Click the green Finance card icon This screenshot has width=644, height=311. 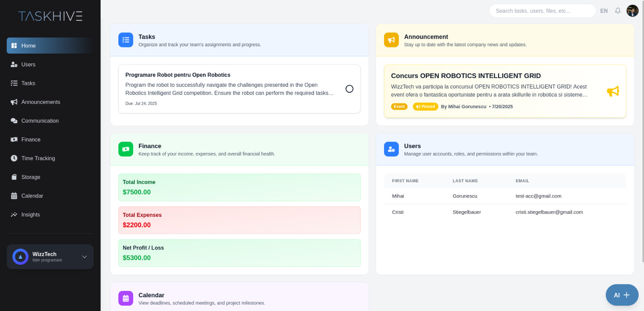pyautogui.click(x=126, y=149)
